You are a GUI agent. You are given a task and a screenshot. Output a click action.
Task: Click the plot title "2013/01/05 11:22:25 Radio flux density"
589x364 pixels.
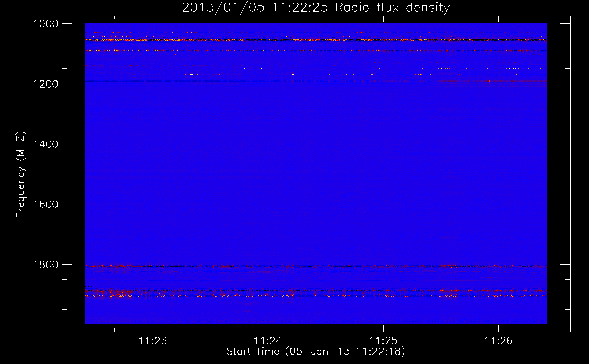tap(316, 8)
